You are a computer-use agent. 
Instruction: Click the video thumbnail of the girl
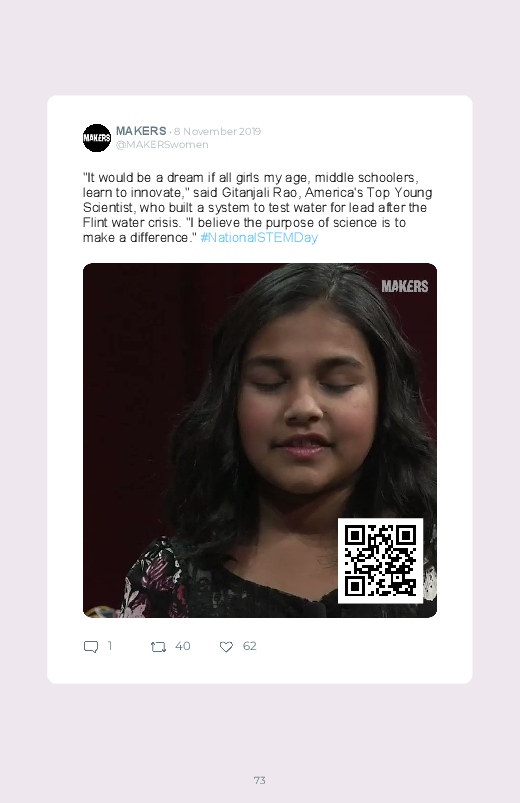click(260, 440)
